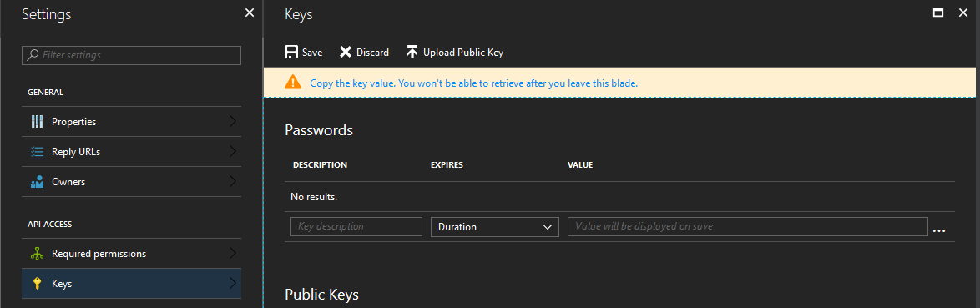
Task: Click the magnifier icon in Filter settings
Action: click(x=33, y=55)
